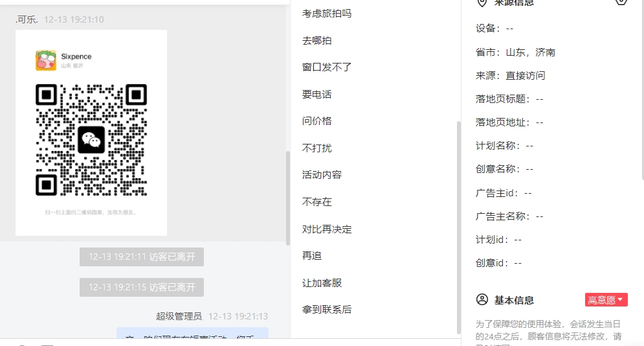Click the 来源信息 location pin icon
Screen dimensions: 644x346
482,3
